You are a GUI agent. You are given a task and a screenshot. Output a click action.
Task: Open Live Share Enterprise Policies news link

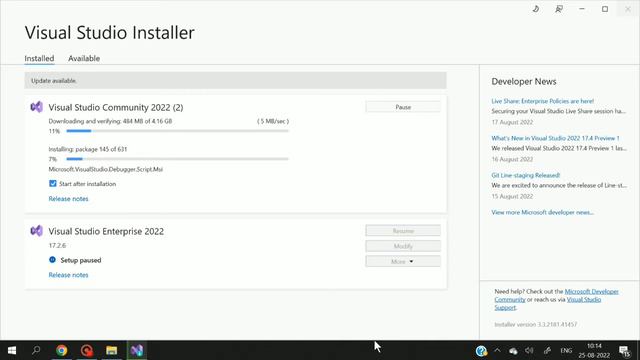pos(542,101)
